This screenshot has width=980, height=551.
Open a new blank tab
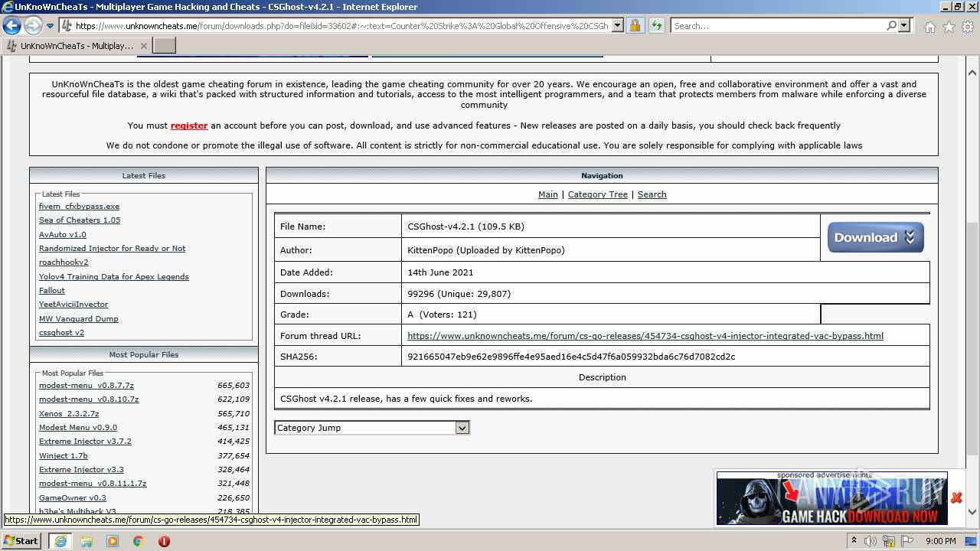165,45
